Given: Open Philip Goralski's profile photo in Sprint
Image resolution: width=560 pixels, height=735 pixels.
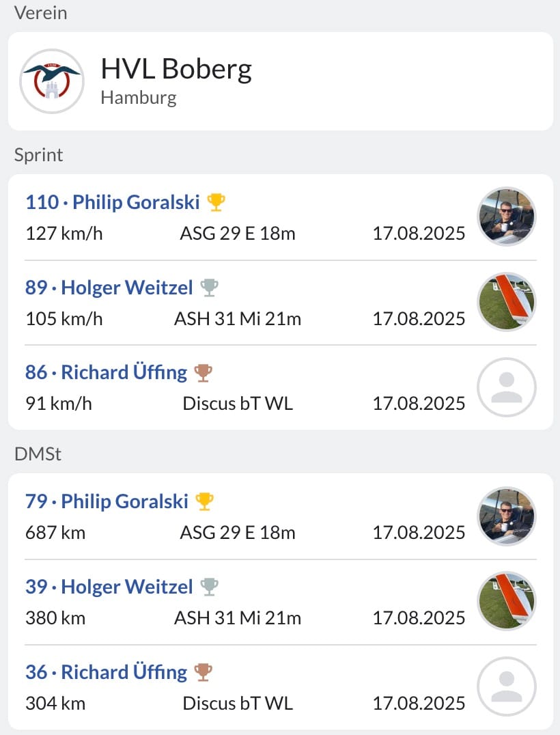Looking at the screenshot, I should pyautogui.click(x=507, y=217).
